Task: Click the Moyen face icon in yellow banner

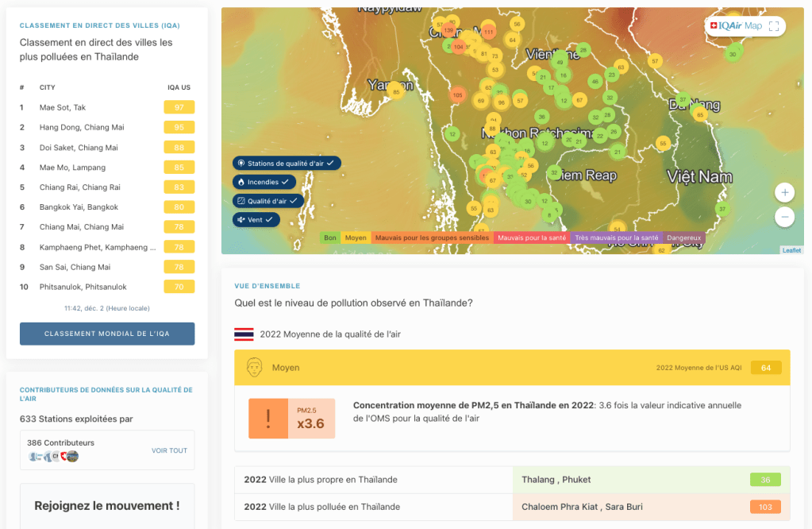Action: [254, 368]
